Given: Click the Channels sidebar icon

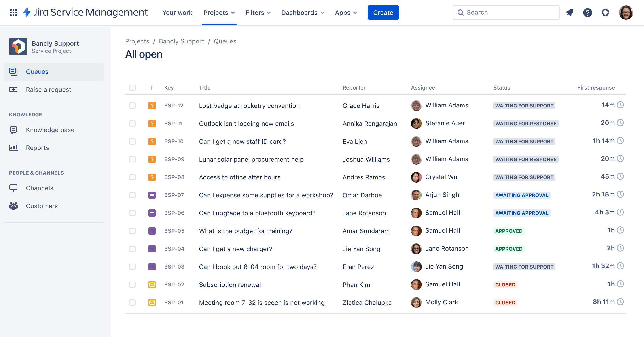Looking at the screenshot, I should point(13,188).
